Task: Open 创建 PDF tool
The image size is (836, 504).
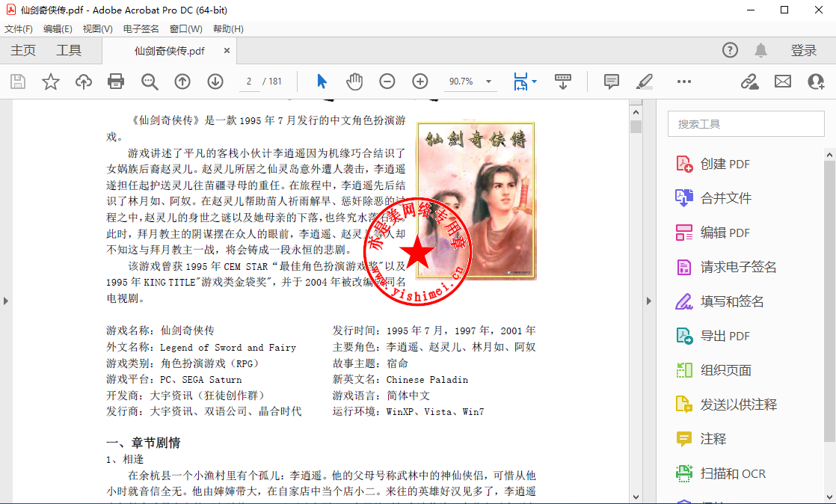Action: pyautogui.click(x=713, y=164)
